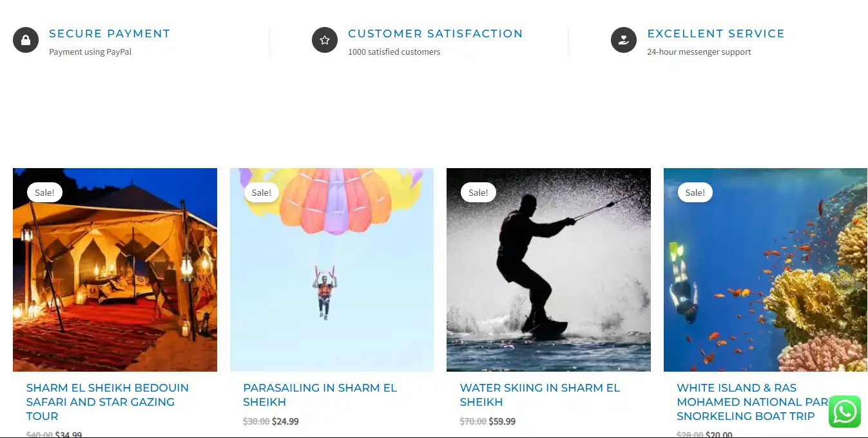Open the parasailing product image

click(x=332, y=270)
